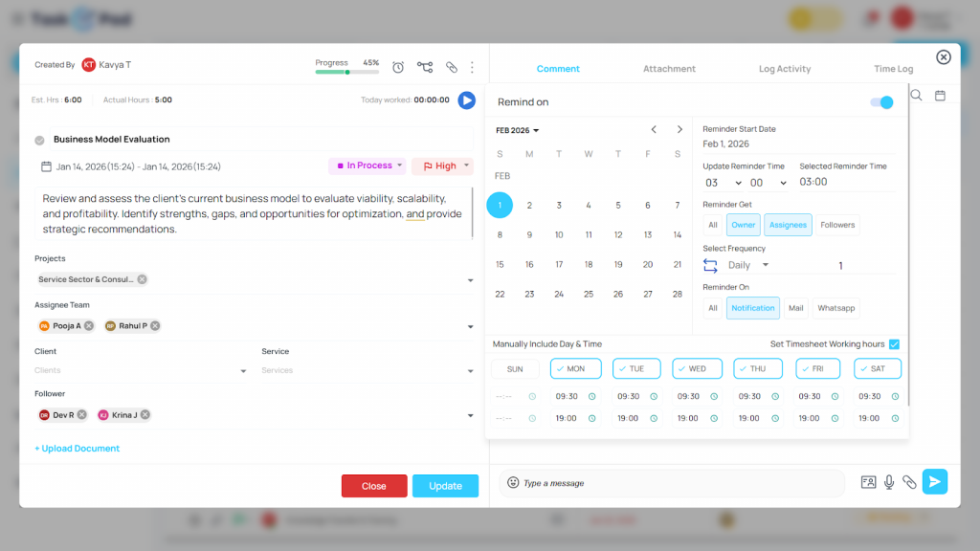The image size is (980, 551).
Task: Click the microphone voice message icon
Action: (889, 482)
